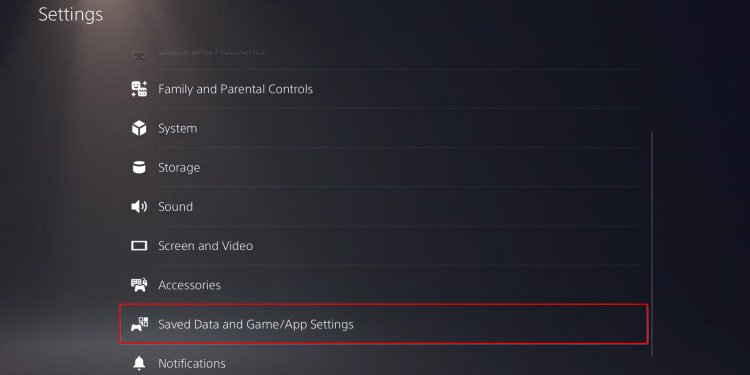The height and width of the screenshot is (375, 750).
Task: Click the Settings page title
Action: coord(71,14)
